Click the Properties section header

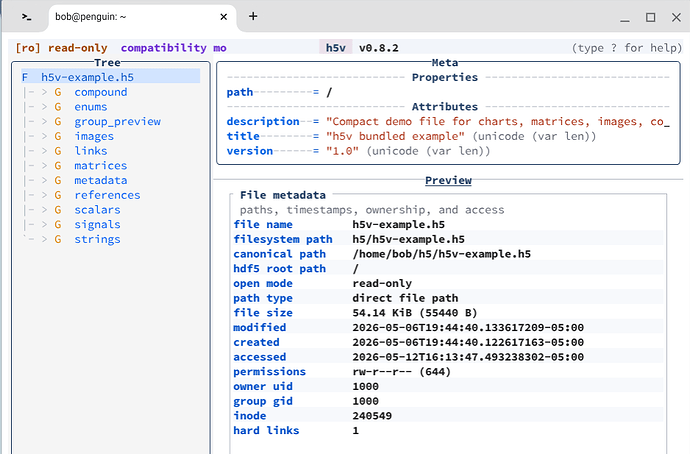click(x=445, y=77)
